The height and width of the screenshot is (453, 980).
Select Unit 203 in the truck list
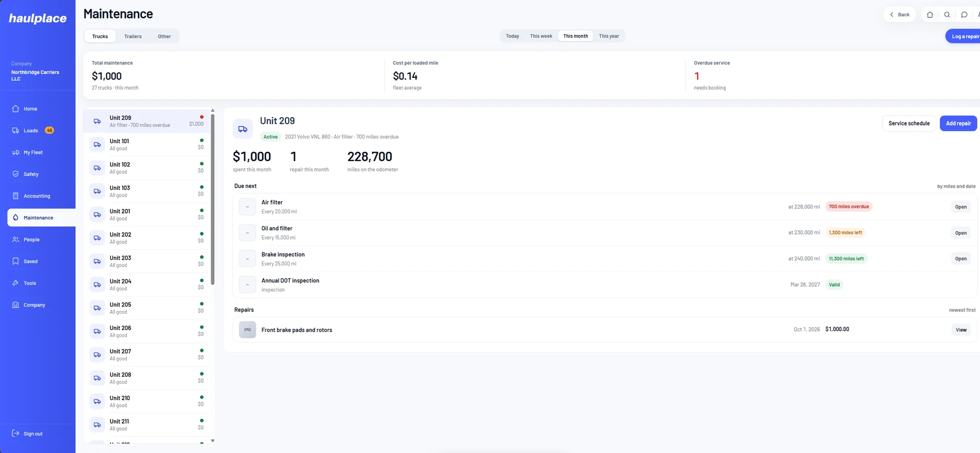[x=146, y=261]
